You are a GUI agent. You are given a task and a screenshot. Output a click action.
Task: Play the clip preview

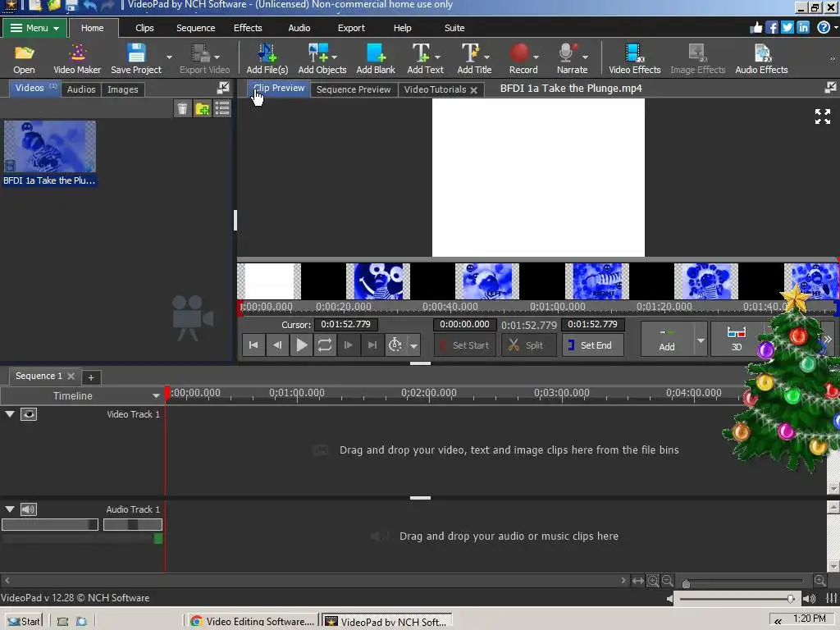click(x=302, y=345)
